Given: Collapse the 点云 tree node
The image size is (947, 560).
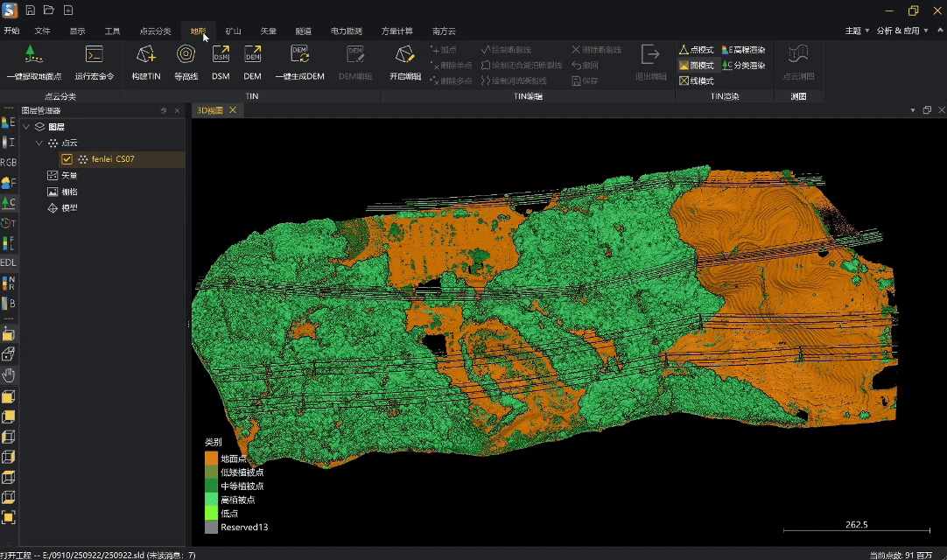Looking at the screenshot, I should (x=39, y=143).
